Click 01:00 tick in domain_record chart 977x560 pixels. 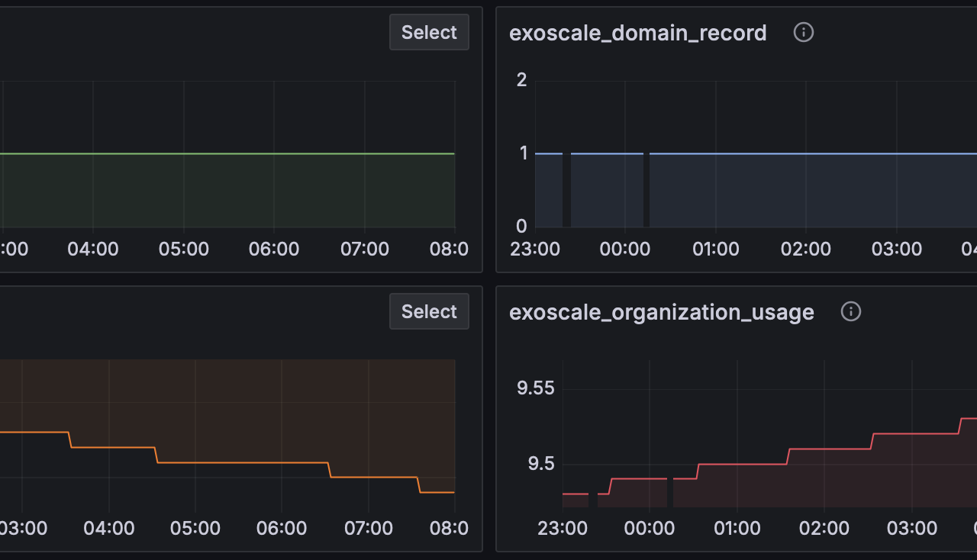tap(716, 249)
